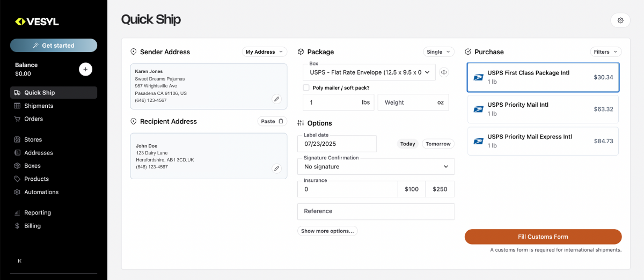Click the Reference input field
Screen dimensions: 644x280
[376, 211]
